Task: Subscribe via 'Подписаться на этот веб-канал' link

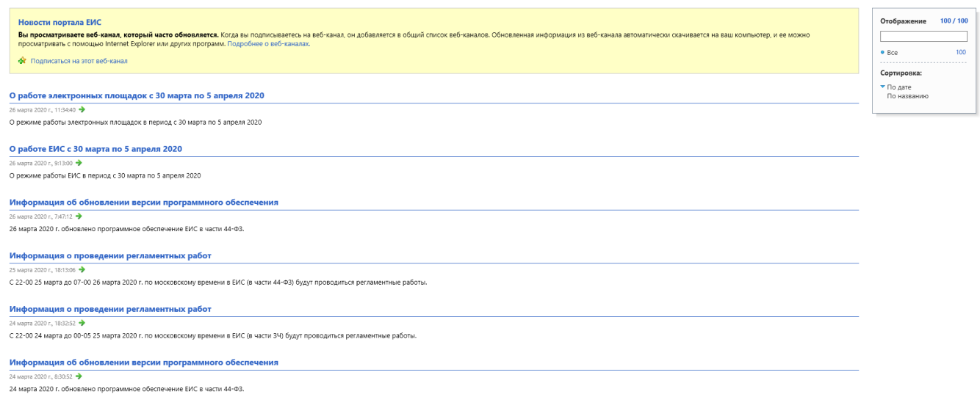Action: tap(79, 61)
